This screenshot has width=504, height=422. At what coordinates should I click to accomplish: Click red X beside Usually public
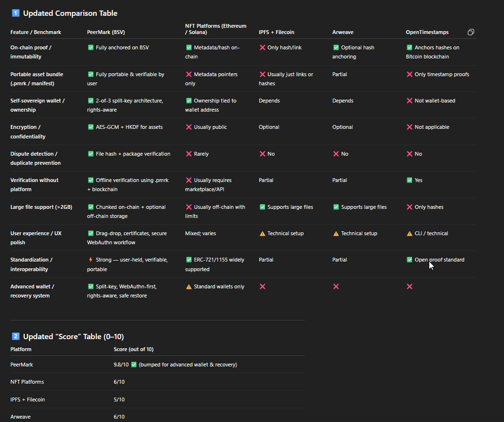click(x=189, y=127)
